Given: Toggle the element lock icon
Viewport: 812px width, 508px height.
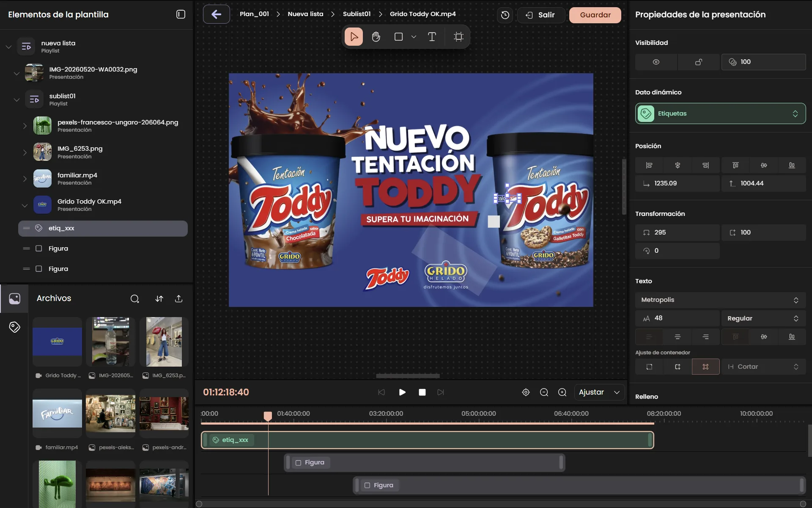Looking at the screenshot, I should 699,62.
